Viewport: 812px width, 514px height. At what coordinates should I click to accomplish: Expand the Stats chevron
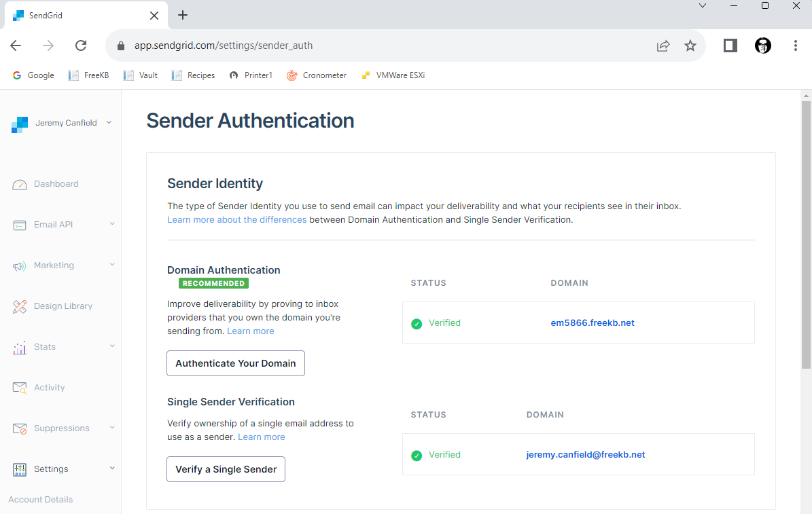(x=112, y=346)
